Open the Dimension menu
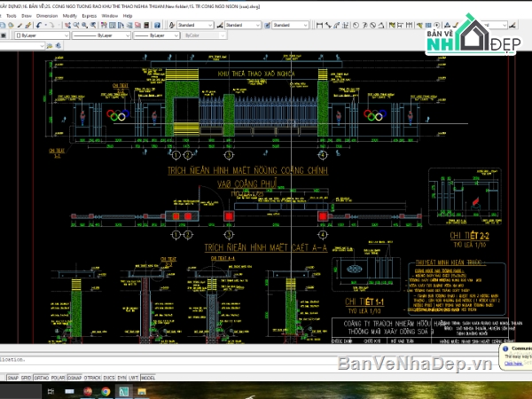The image size is (532, 399). [47, 16]
